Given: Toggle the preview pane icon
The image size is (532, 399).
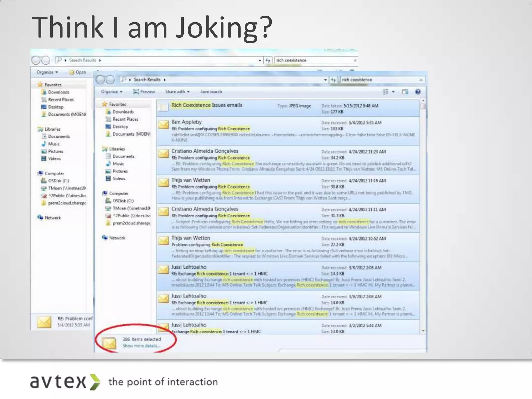Looking at the screenshot, I should point(405,92).
